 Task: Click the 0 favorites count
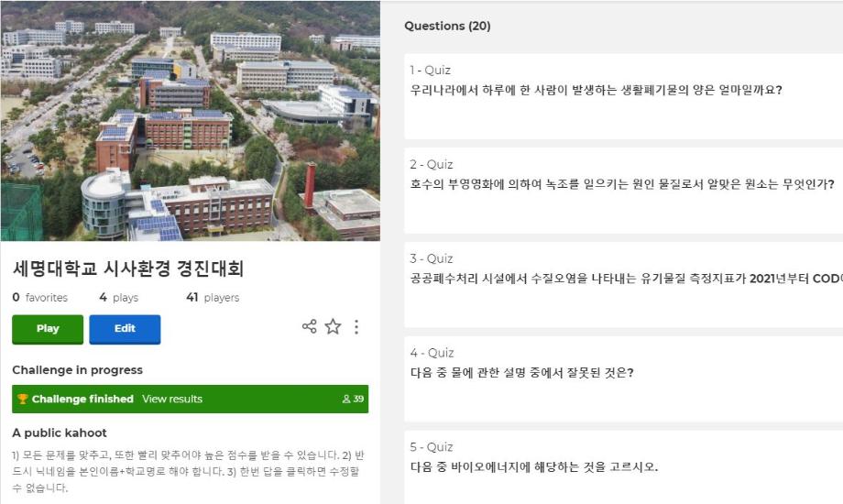[39, 297]
